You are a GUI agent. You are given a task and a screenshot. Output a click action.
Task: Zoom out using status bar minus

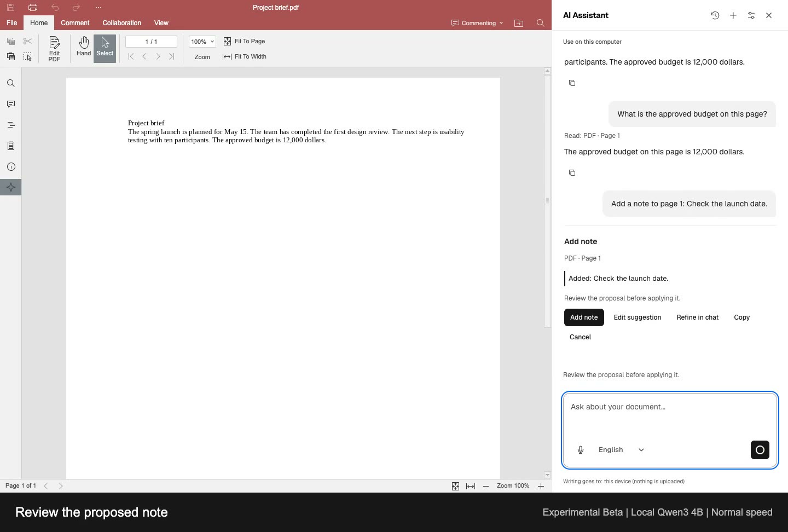[486, 486]
